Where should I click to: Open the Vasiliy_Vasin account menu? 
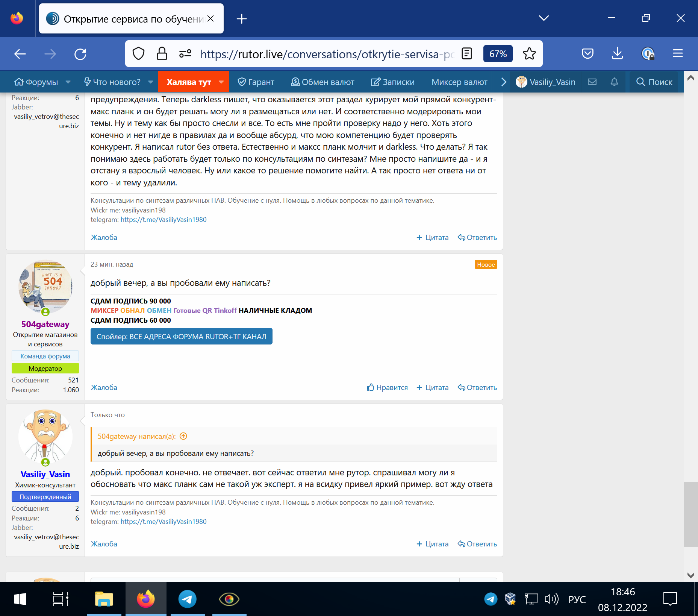[545, 82]
